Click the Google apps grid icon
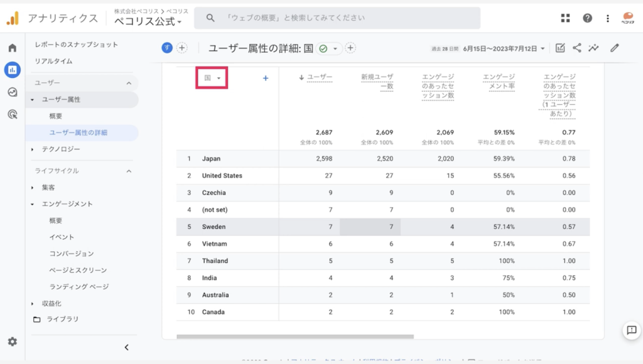Screen dimensions: 643x364 (x=566, y=18)
